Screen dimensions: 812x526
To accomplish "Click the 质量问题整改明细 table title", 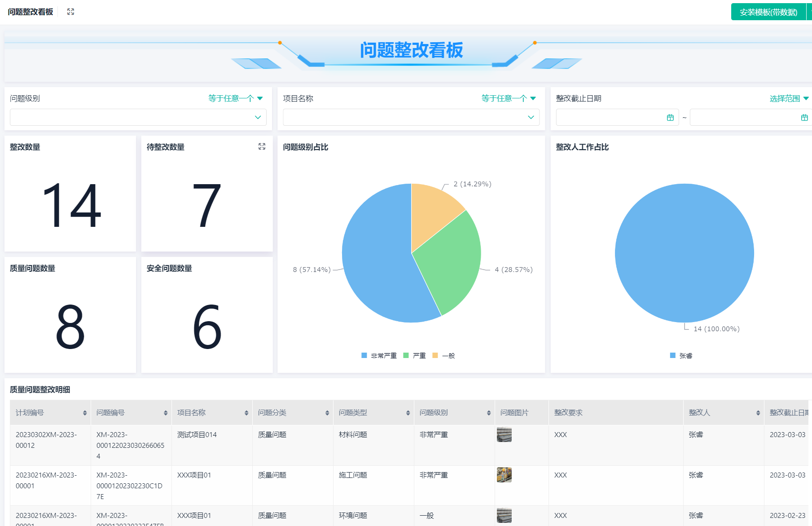I will point(40,389).
